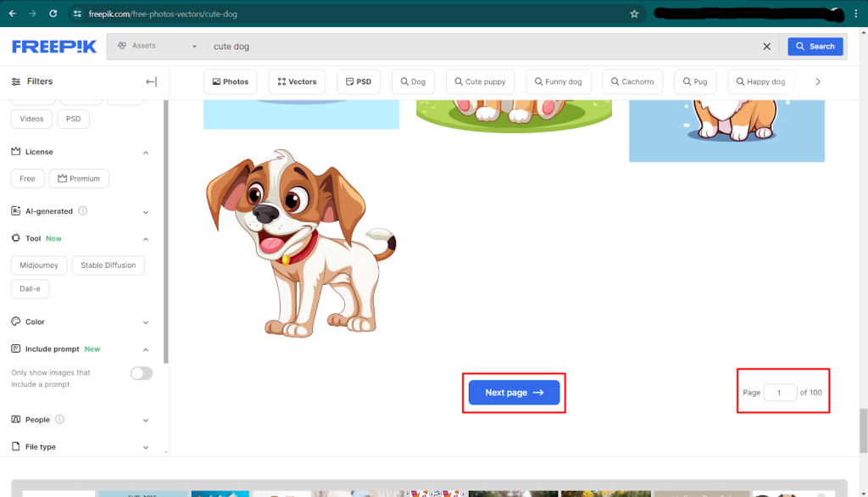The image size is (868, 497).
Task: Switch to the Vectors tab
Action: 297,81
